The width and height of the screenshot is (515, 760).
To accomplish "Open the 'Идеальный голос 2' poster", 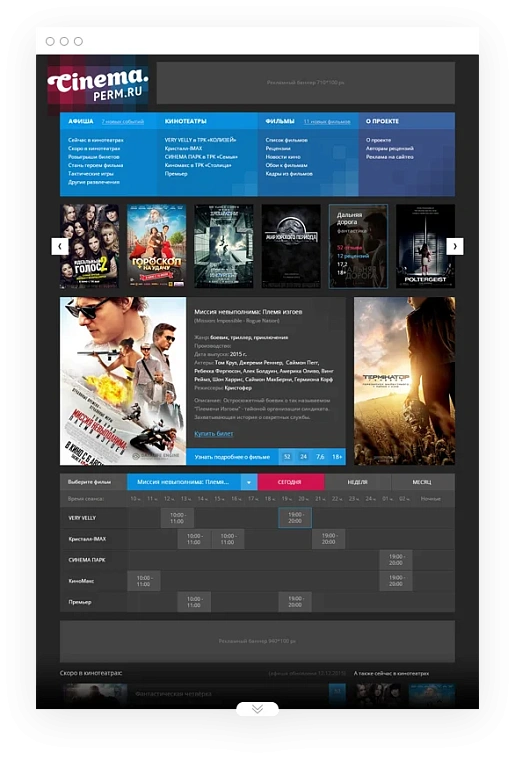I will click(90, 246).
